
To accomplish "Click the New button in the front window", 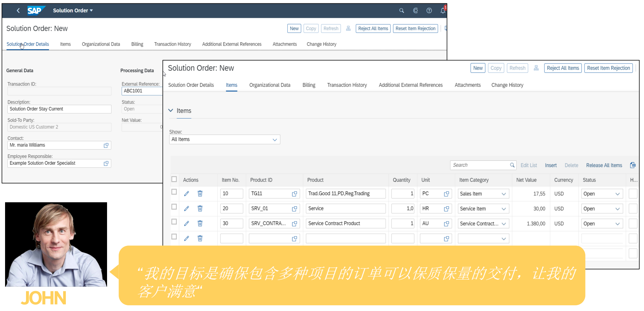I will point(478,68).
